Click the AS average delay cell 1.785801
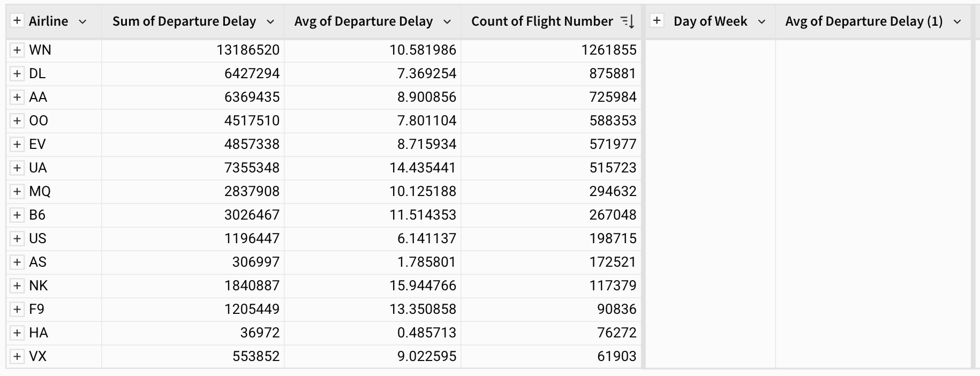Viewport: 980px width, 376px height. pyautogui.click(x=426, y=262)
